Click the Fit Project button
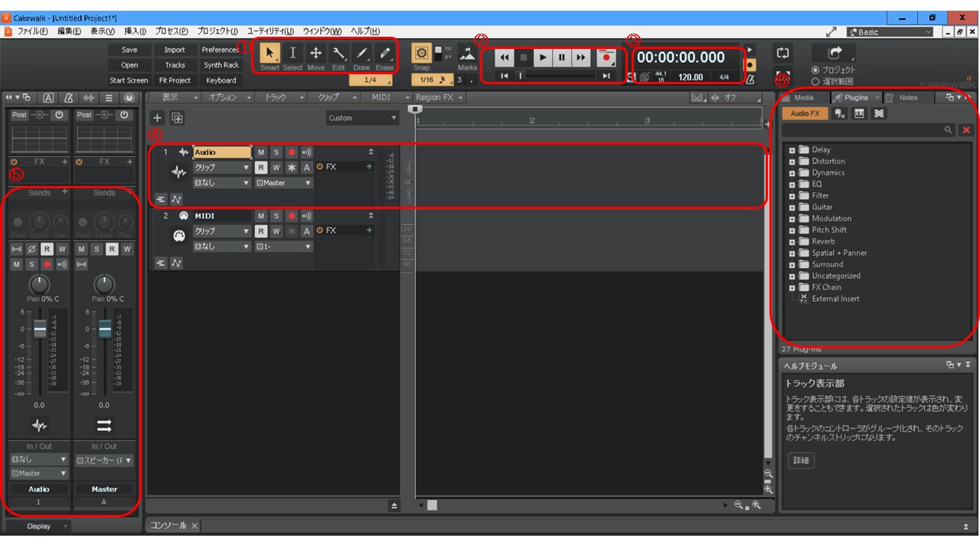980x551 pixels. tap(175, 80)
